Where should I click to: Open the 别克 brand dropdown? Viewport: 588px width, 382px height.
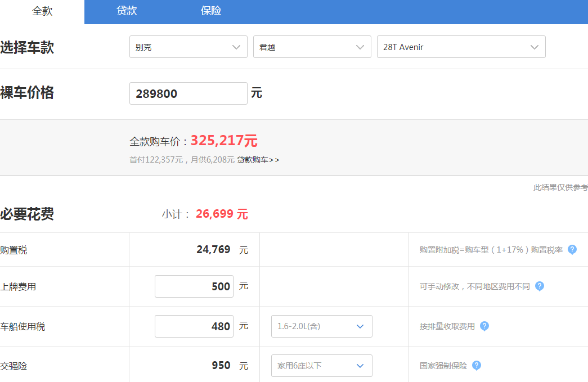pos(188,47)
